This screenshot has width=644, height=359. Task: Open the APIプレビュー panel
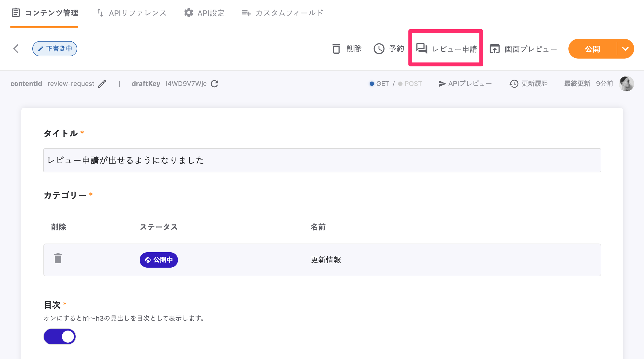465,84
